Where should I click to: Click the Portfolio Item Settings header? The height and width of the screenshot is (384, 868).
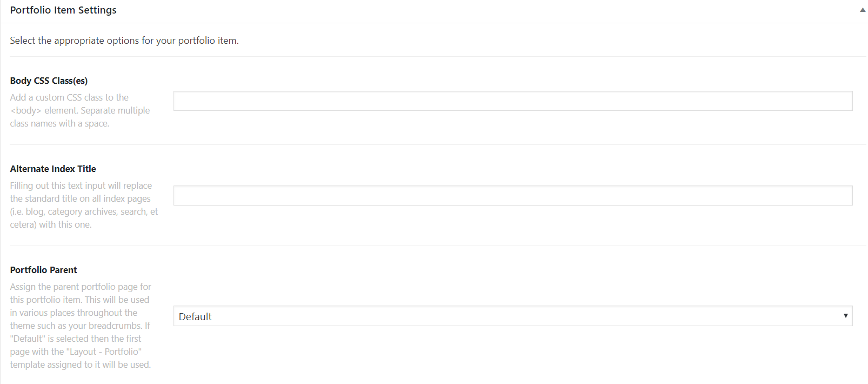coord(63,9)
